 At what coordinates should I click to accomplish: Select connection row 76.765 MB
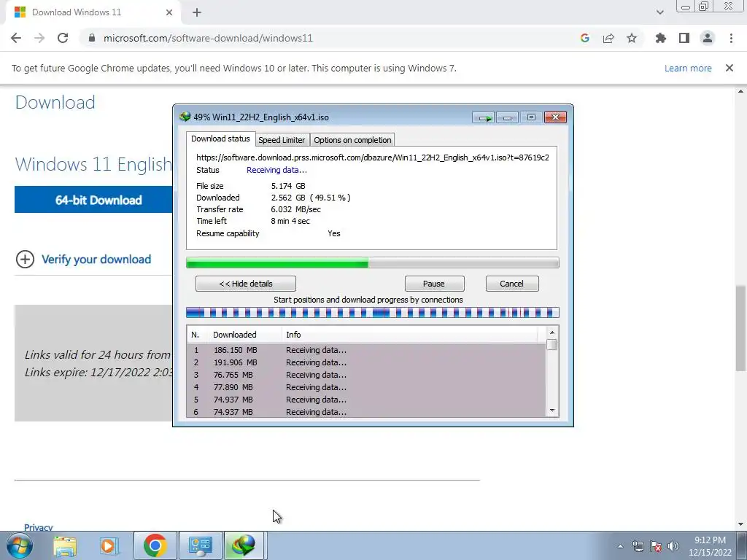(366, 375)
